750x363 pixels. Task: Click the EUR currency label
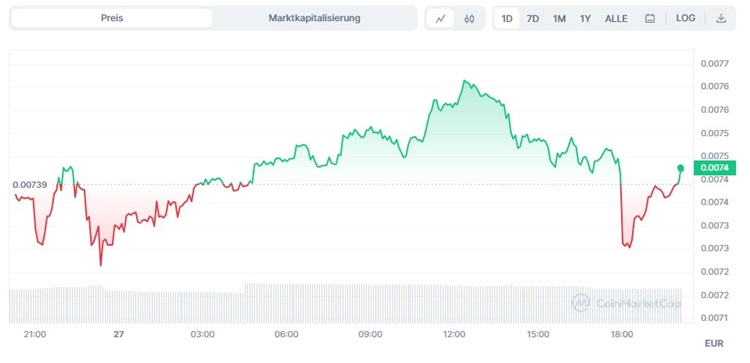(714, 343)
